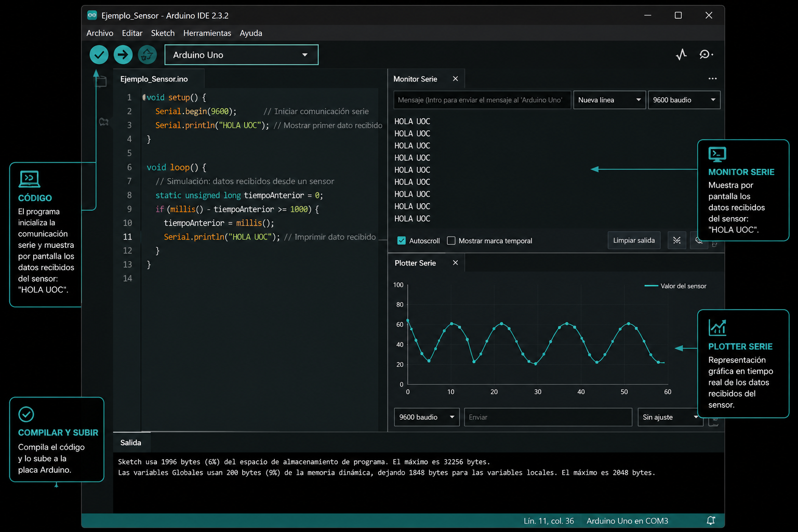
Task: Focus the Mensaje input field
Action: click(x=482, y=100)
